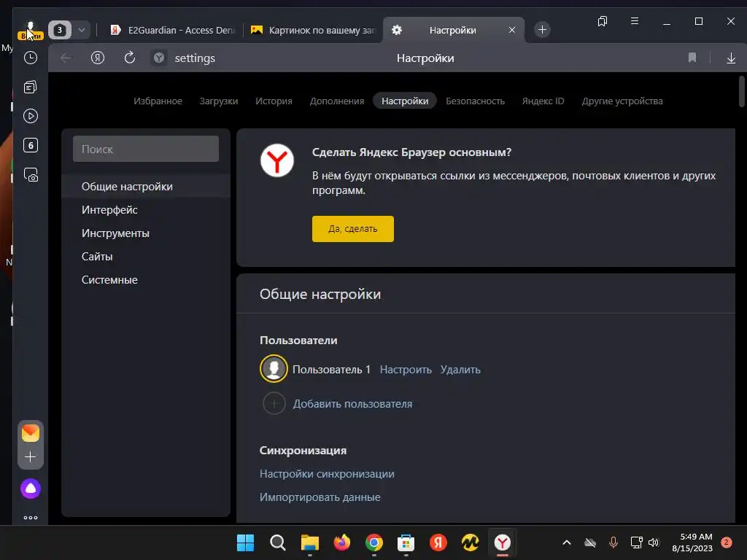Image resolution: width=747 pixels, height=560 pixels.
Task: Click Настроить link for Пользователь 1
Action: [406, 370]
